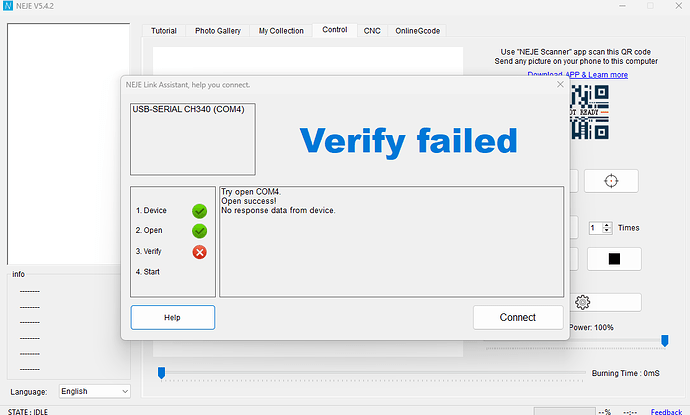The image size is (690, 415).
Task: Click the crosshair locate button
Action: pyautogui.click(x=611, y=181)
